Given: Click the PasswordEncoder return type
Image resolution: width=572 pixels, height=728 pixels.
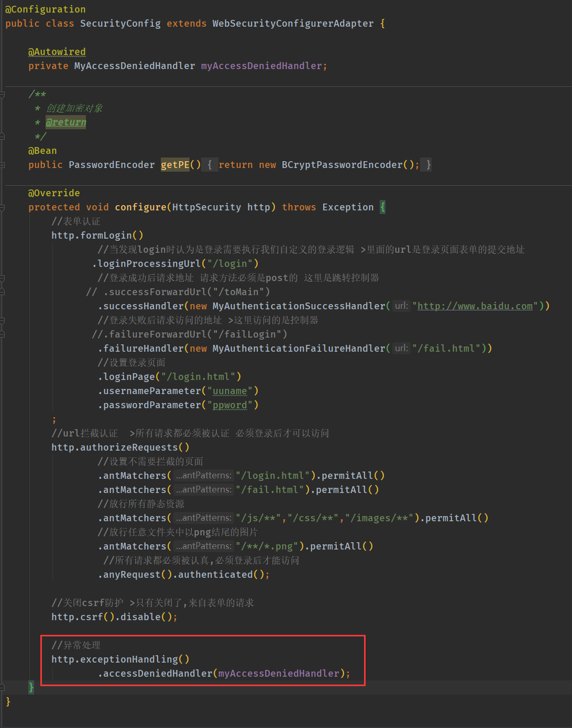Looking at the screenshot, I should (x=112, y=165).
